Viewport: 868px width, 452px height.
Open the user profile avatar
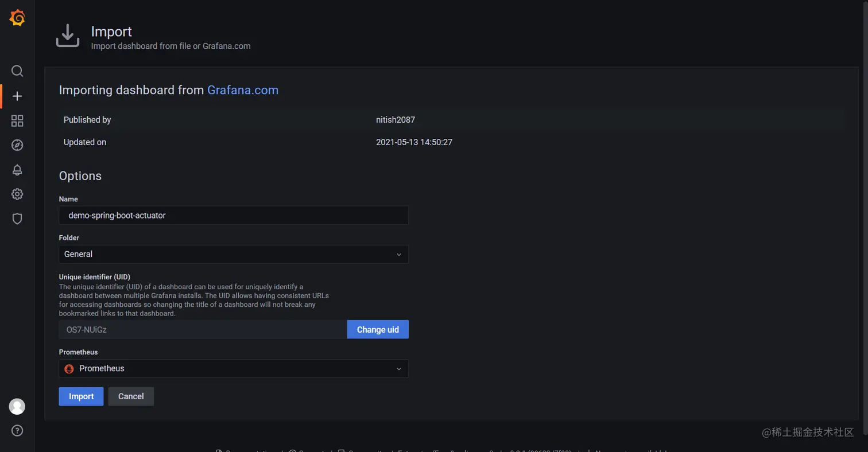tap(17, 407)
